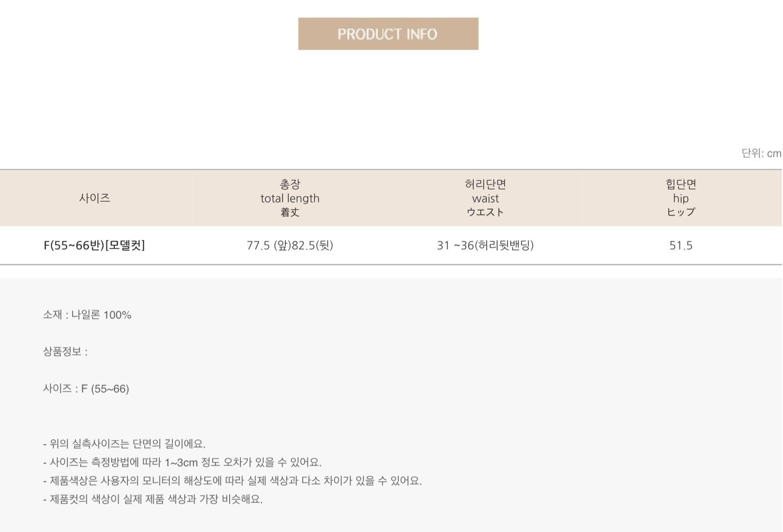This screenshot has height=532, width=783.
Task: Click the 51.5 hip measurement value
Action: pos(681,245)
